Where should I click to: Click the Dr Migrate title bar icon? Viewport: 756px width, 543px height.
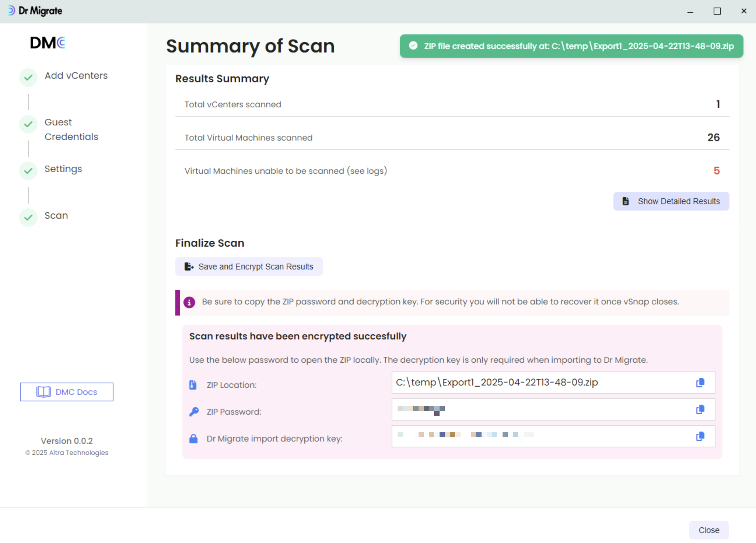[11, 11]
